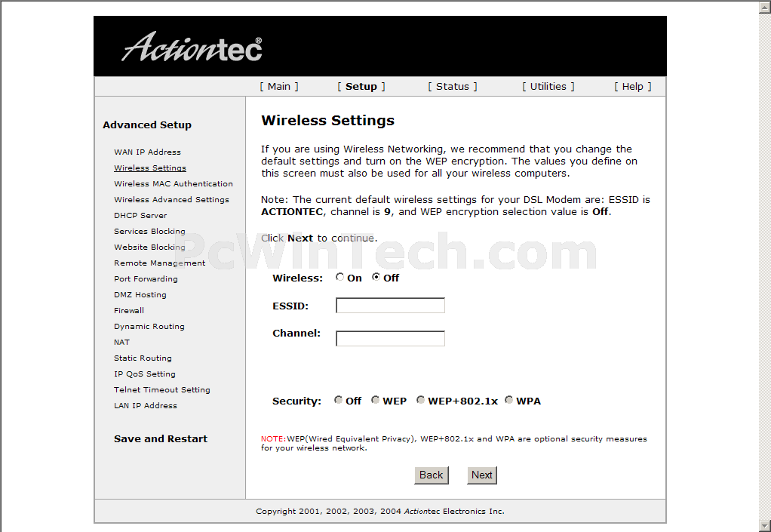Open Dynamic Routing page
This screenshot has height=532, width=771.
point(149,326)
